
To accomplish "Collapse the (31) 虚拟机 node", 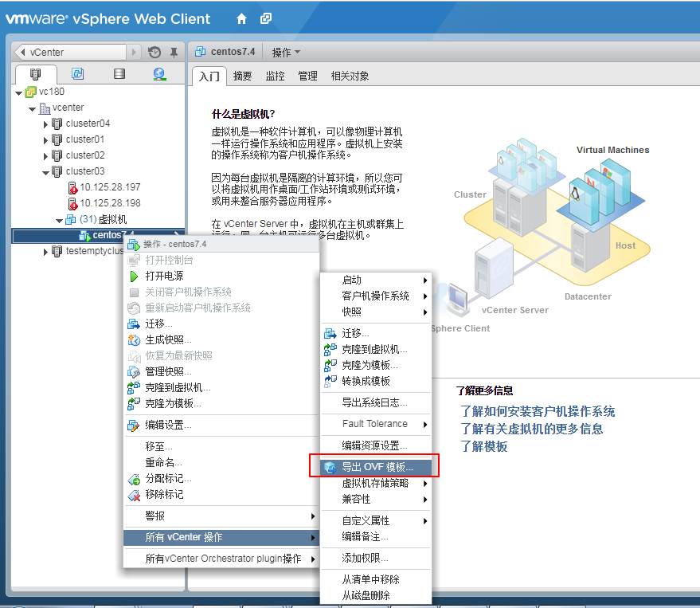I will point(60,220).
